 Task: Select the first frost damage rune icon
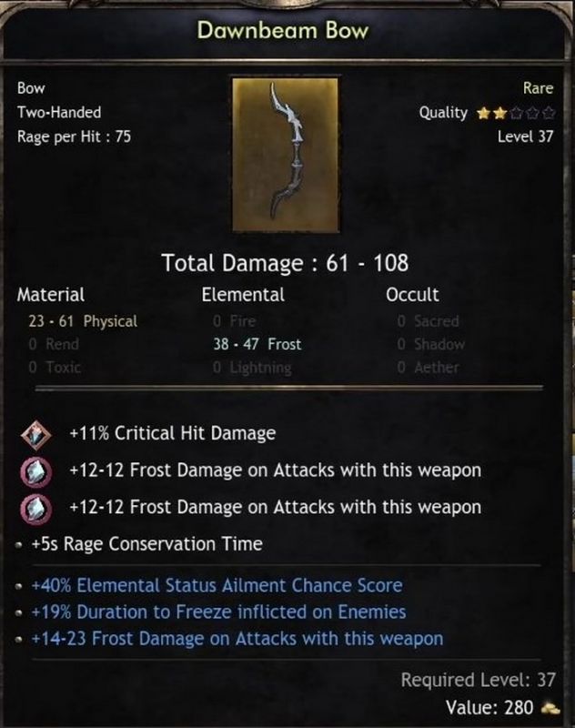point(36,471)
